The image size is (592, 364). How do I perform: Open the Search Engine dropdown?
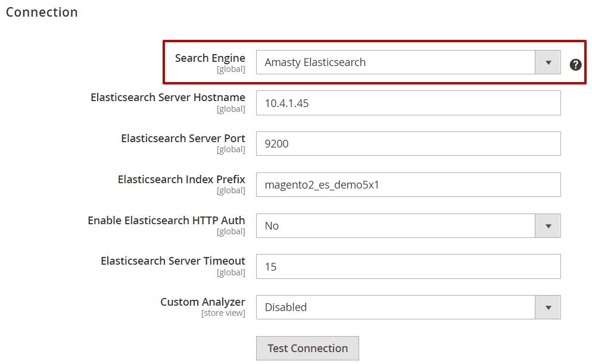408,62
